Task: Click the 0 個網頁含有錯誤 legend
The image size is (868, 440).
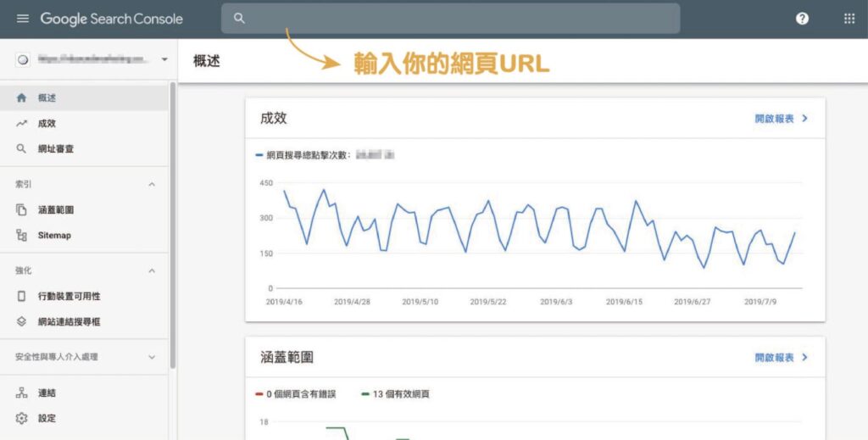Action: point(296,394)
